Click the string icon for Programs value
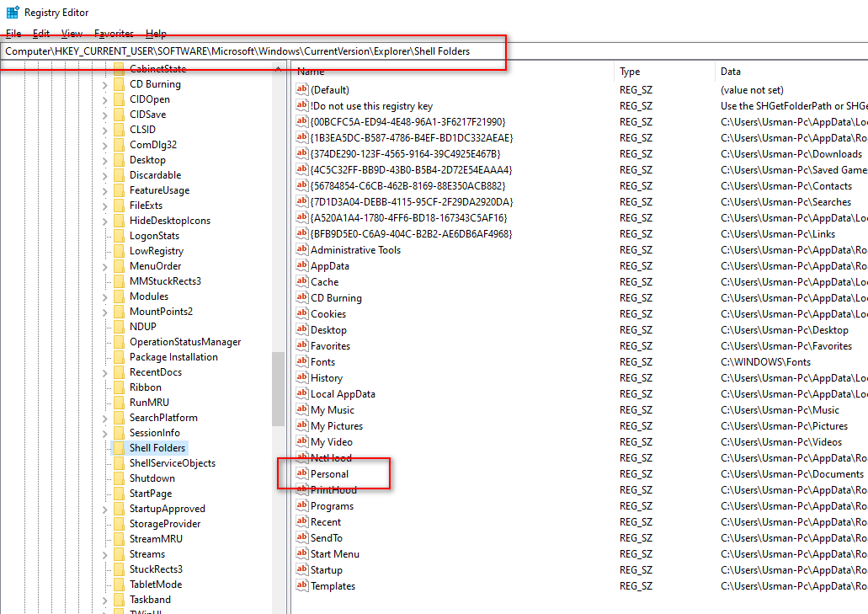Image resolution: width=868 pixels, height=614 pixels. [x=301, y=505]
